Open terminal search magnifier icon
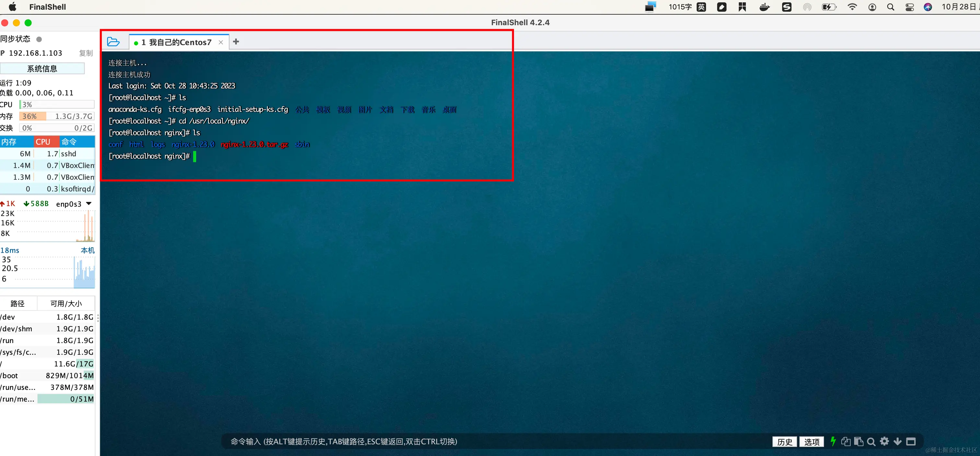Image resolution: width=980 pixels, height=456 pixels. [871, 441]
